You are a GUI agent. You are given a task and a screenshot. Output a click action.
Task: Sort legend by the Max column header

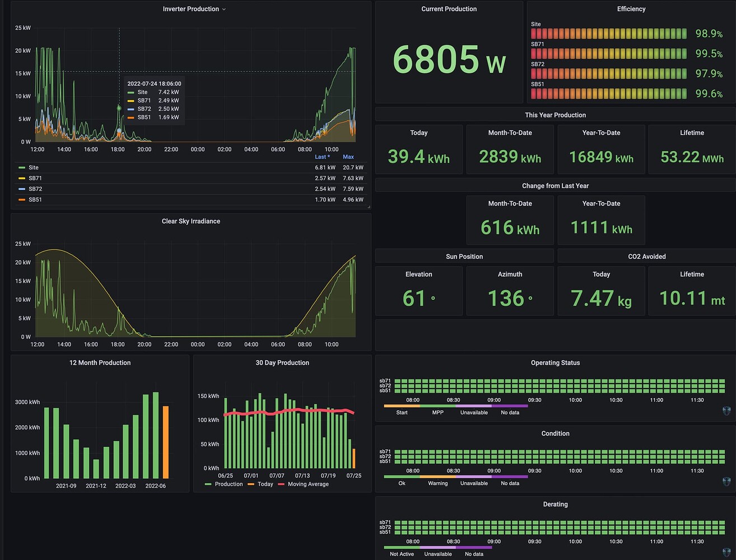(x=348, y=157)
